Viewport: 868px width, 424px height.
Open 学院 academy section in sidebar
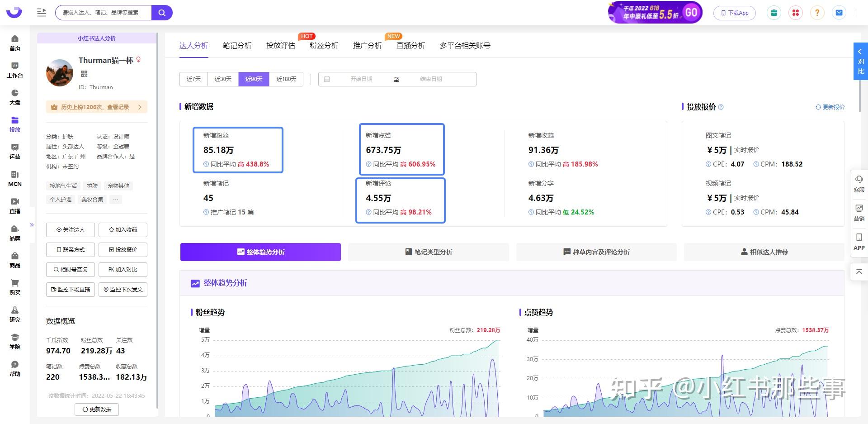click(15, 342)
